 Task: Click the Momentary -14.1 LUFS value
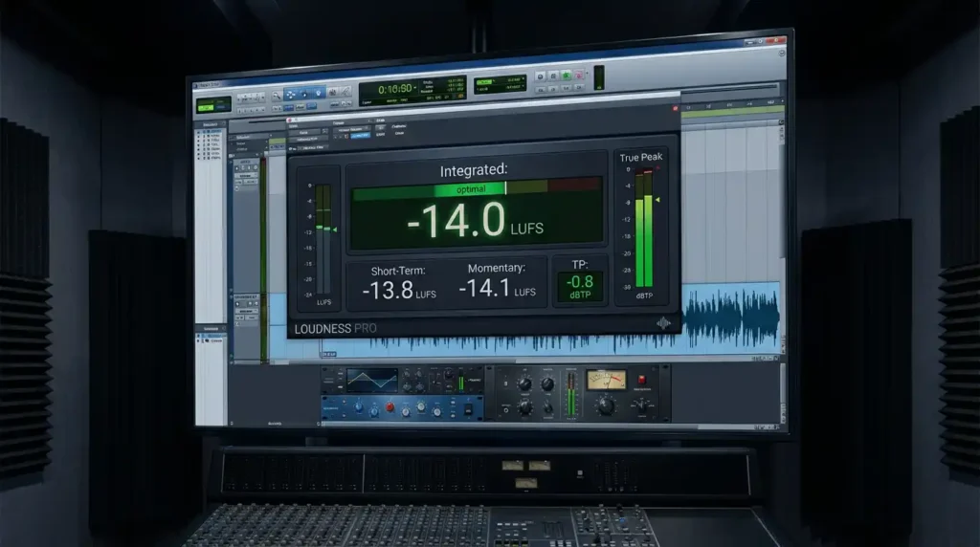click(497, 288)
